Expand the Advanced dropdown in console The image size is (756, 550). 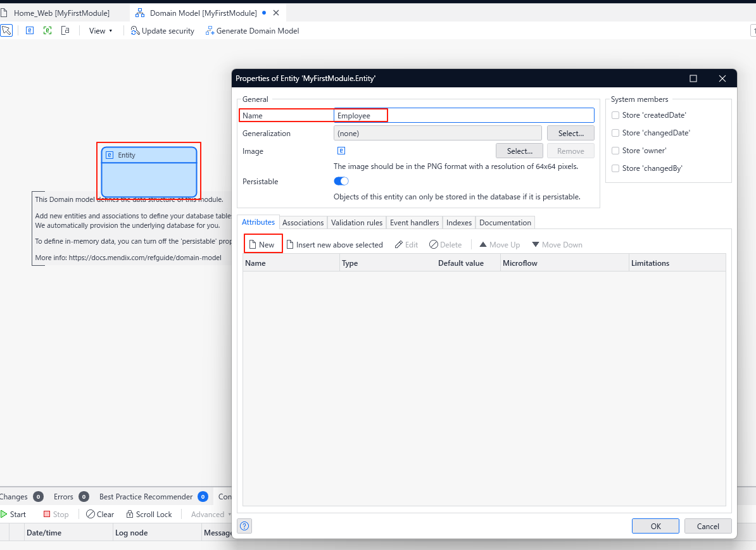(x=211, y=515)
